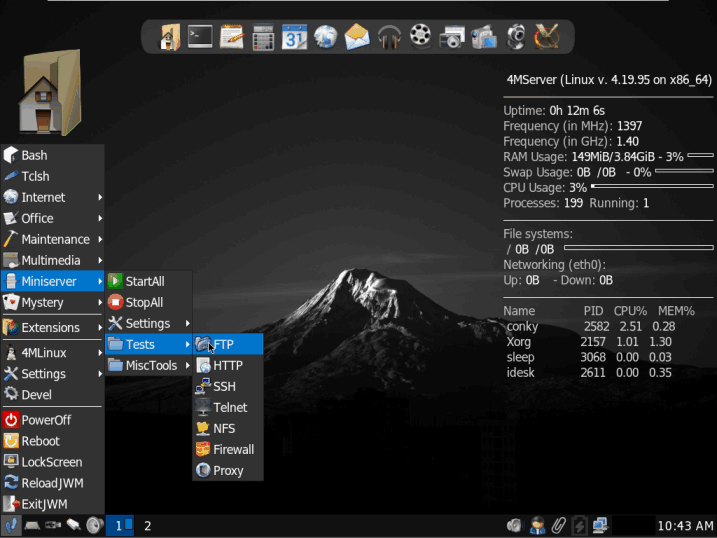Click the network computers tray icon
Image resolution: width=717 pixels, height=538 pixels.
[600, 526]
